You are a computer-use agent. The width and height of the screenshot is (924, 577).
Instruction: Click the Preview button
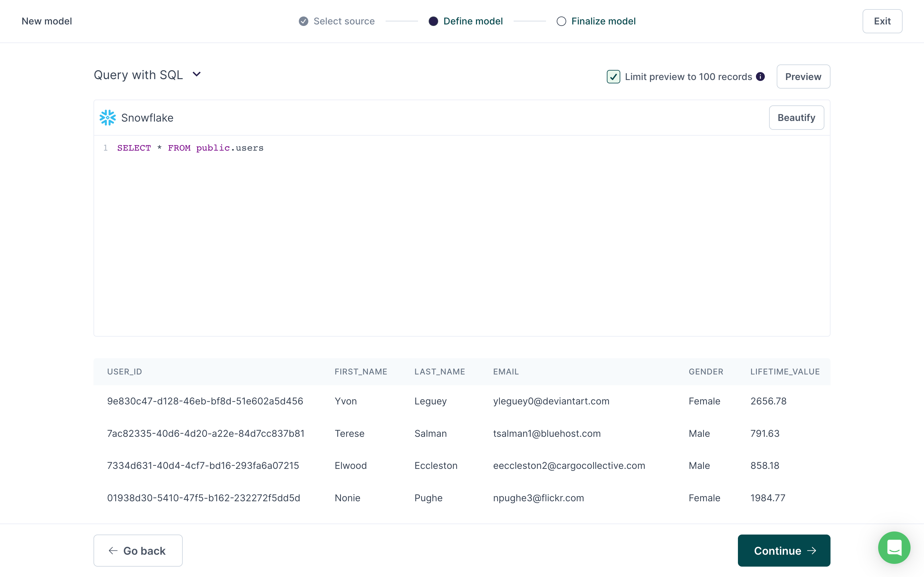(x=803, y=76)
